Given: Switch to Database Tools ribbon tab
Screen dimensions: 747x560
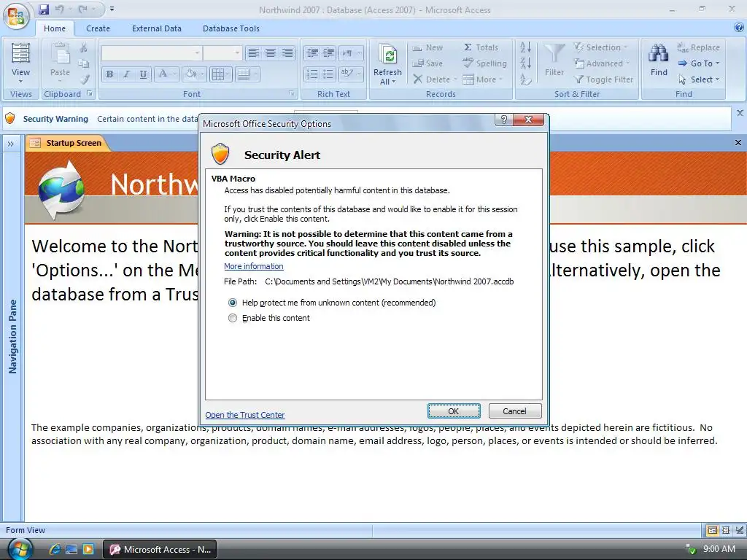Looking at the screenshot, I should (231, 28).
